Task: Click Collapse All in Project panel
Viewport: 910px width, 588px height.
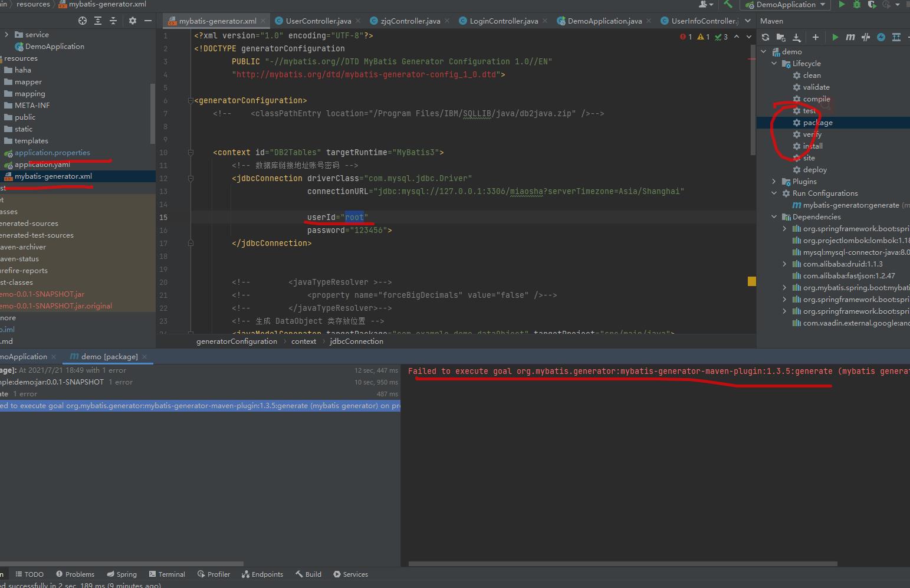Action: pos(113,21)
